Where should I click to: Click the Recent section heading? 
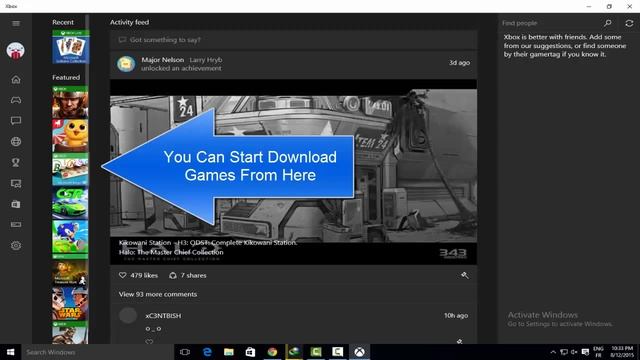point(63,22)
